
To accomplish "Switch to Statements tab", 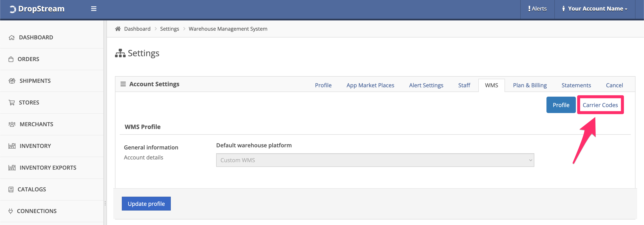I will coord(576,85).
